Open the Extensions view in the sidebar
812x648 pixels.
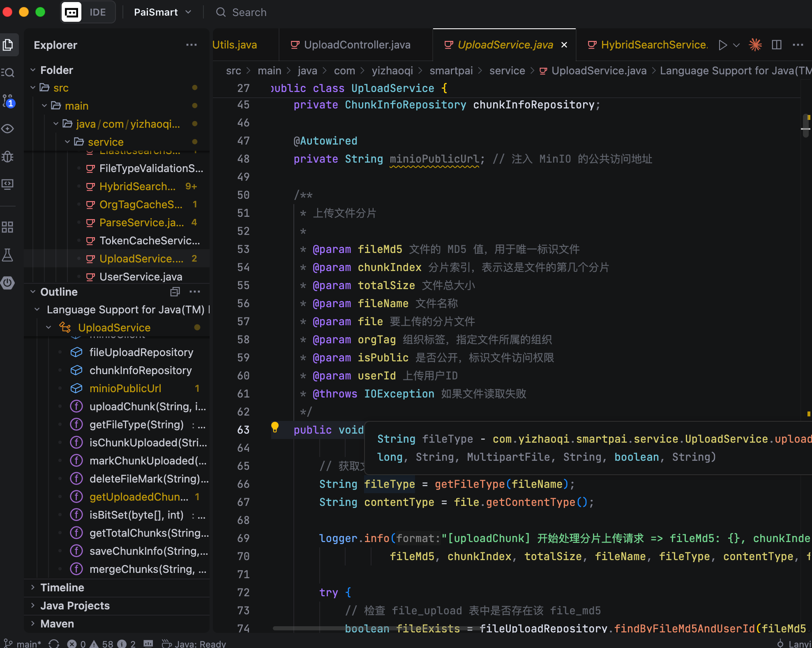[x=8, y=227]
